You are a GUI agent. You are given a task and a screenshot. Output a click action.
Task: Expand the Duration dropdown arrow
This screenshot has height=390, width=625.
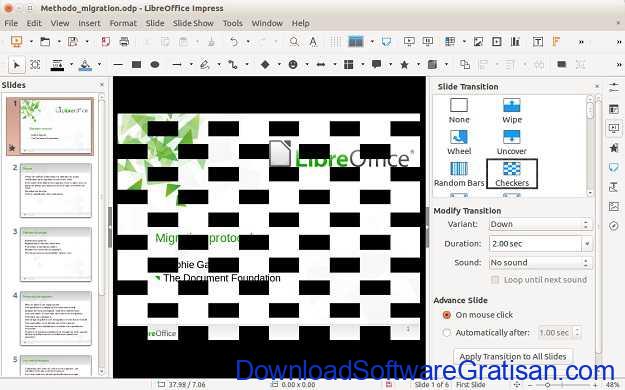point(587,244)
